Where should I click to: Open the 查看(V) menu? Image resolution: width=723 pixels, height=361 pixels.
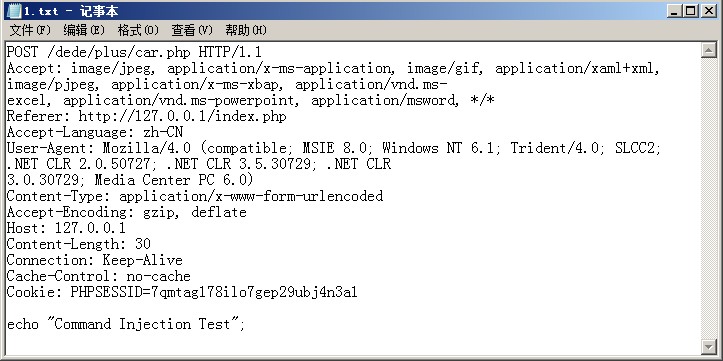pos(192,30)
